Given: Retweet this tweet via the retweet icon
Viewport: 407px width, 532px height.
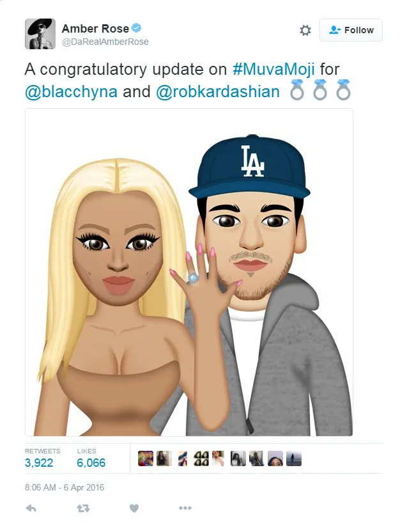Looking at the screenshot, I should (83, 508).
